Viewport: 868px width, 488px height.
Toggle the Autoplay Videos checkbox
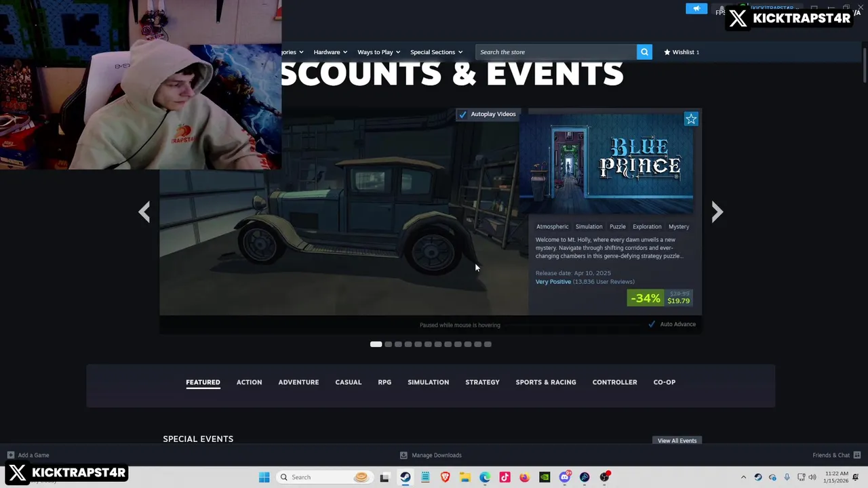pyautogui.click(x=462, y=115)
